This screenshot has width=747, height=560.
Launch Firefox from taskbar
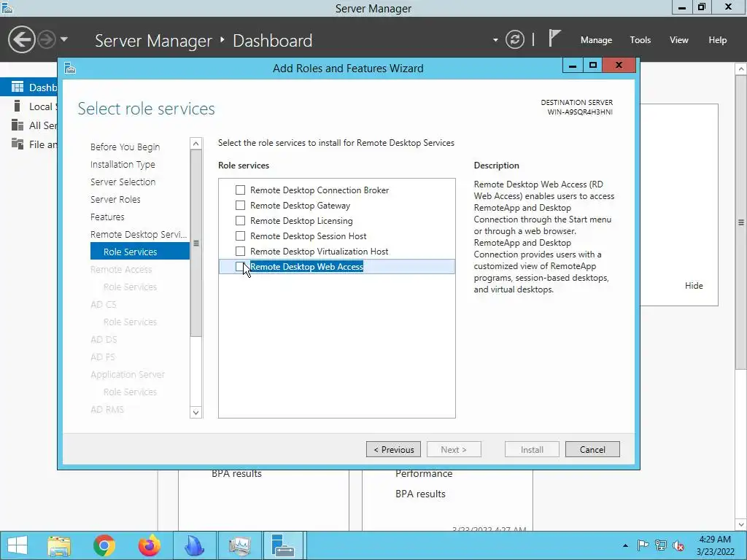pyautogui.click(x=149, y=545)
